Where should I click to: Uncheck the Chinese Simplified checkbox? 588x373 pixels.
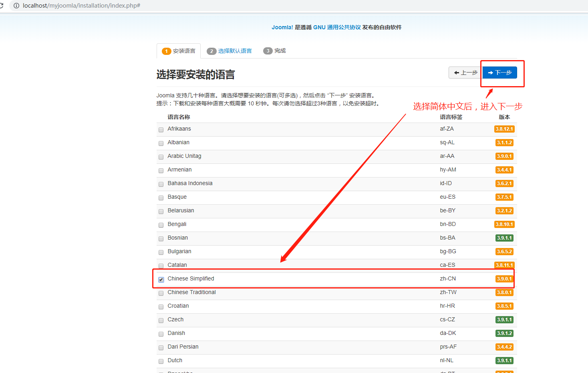point(161,280)
